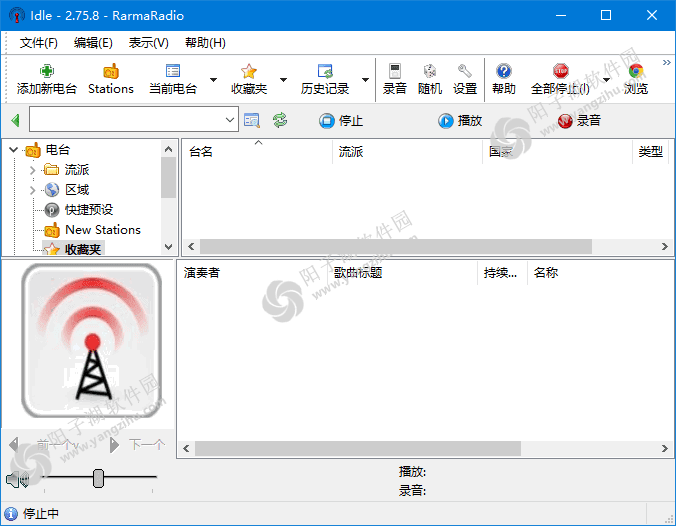Collapse the 电台 tree root node
The width and height of the screenshot is (676, 526).
13,150
